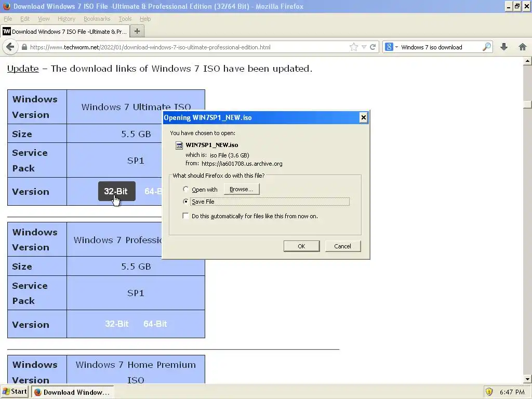The width and height of the screenshot is (532, 399).
Task: Click the site security padlock icon
Action: point(24,47)
